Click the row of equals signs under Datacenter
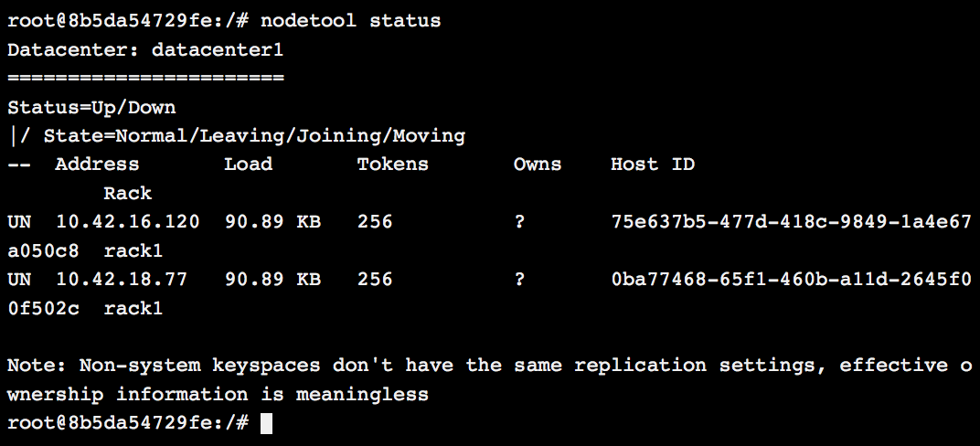Viewport: 980px width, 446px height. point(145,79)
